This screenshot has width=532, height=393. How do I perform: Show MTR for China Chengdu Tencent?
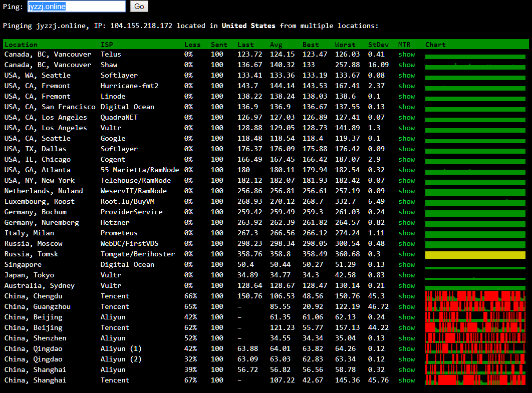pos(406,296)
